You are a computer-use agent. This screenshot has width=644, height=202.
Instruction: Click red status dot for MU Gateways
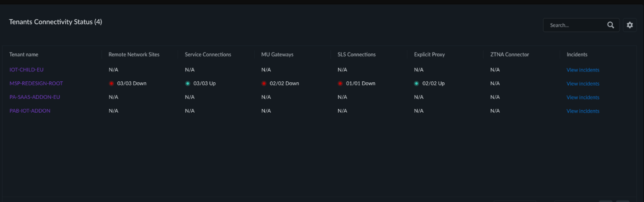(x=264, y=83)
